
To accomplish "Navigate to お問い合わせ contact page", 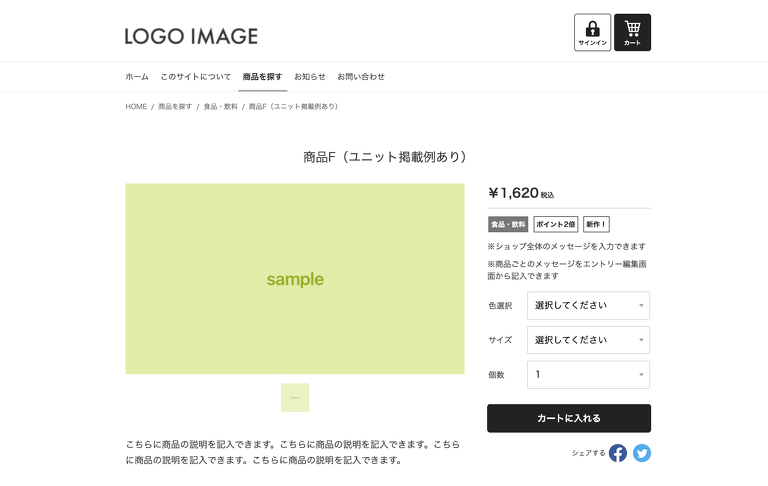I will click(x=361, y=77).
